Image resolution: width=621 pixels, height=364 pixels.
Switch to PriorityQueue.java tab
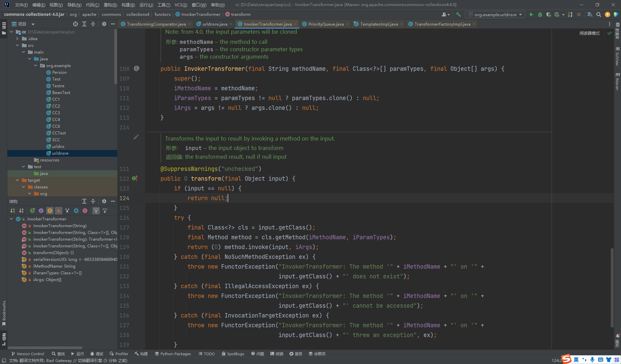coord(326,24)
